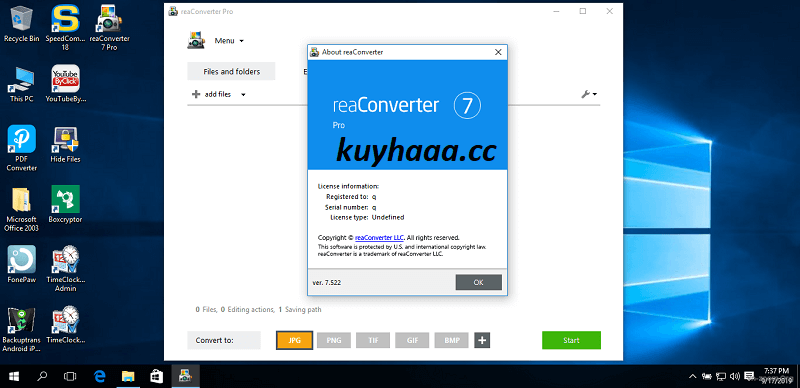The height and width of the screenshot is (388, 800).
Task: Launch YouTubeByClick desktop shortcut
Action: (x=65, y=84)
